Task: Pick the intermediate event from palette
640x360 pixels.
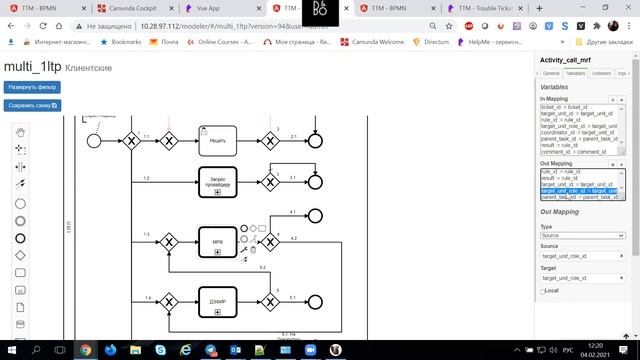Action: click(x=20, y=221)
